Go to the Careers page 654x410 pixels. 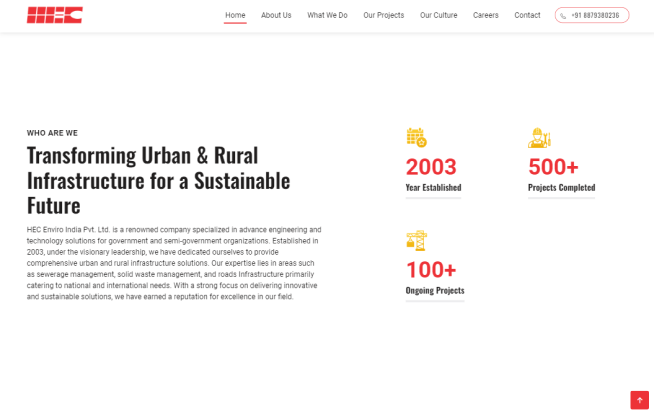(x=485, y=15)
